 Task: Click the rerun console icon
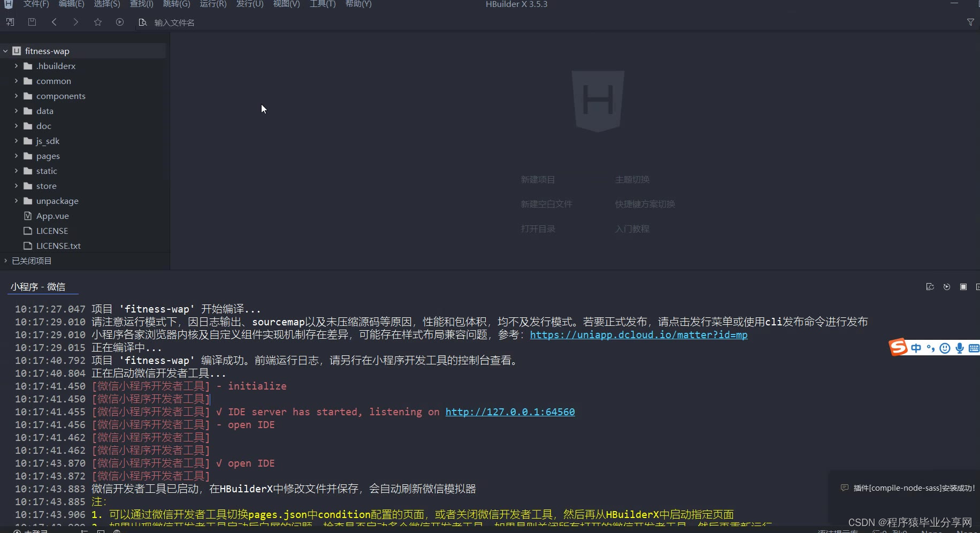[947, 287]
